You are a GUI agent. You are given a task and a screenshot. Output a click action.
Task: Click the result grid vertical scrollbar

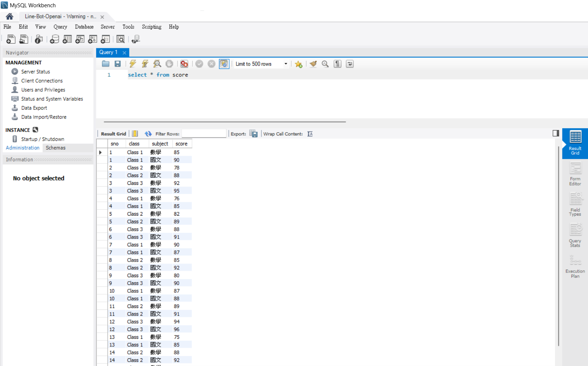[558, 246]
